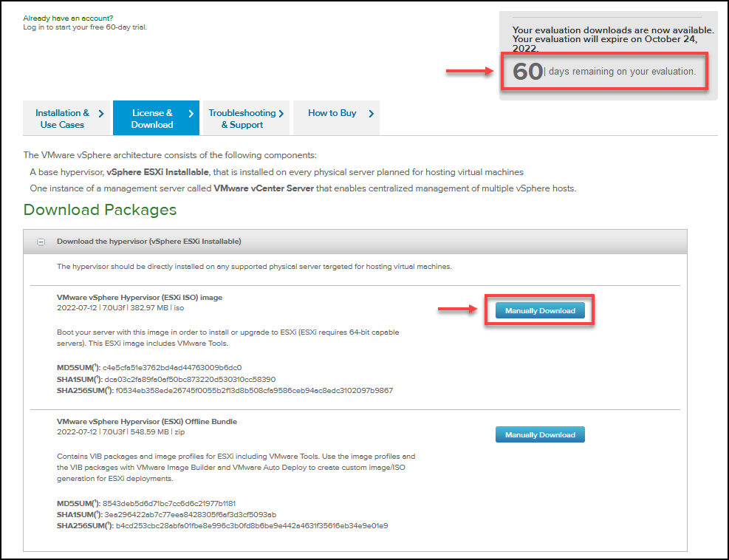Image resolution: width=729 pixels, height=560 pixels.
Task: Manually Download the ESXi ISO image
Action: click(540, 311)
